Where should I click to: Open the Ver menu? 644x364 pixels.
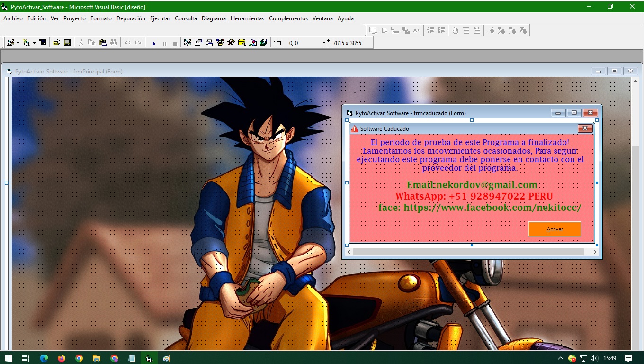pos(54,18)
